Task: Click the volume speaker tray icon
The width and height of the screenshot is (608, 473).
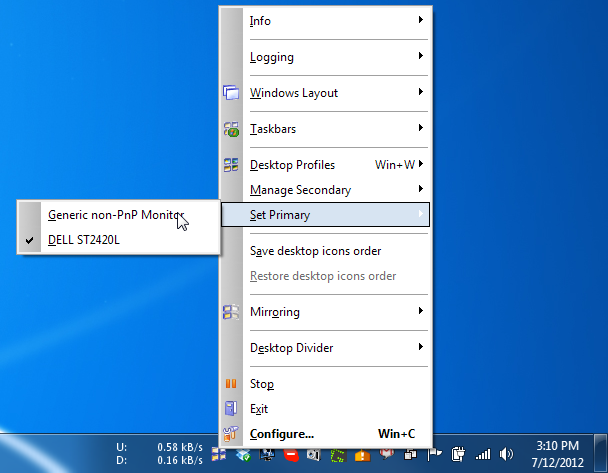Action: [x=506, y=453]
